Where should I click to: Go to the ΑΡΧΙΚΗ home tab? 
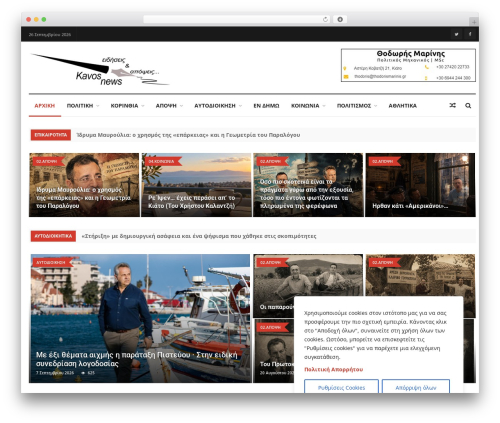(x=45, y=106)
